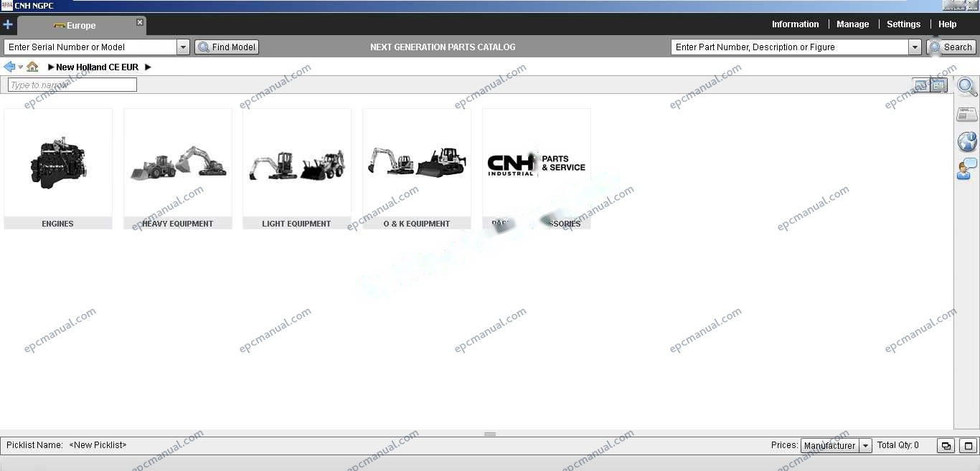Switch to the grid tile view

(x=939, y=85)
